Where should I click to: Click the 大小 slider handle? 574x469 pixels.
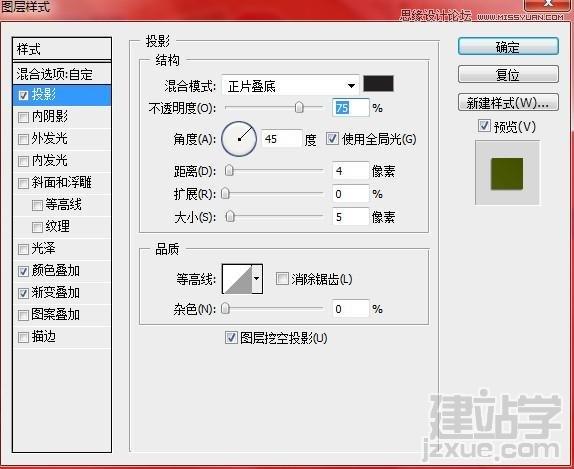click(x=230, y=216)
